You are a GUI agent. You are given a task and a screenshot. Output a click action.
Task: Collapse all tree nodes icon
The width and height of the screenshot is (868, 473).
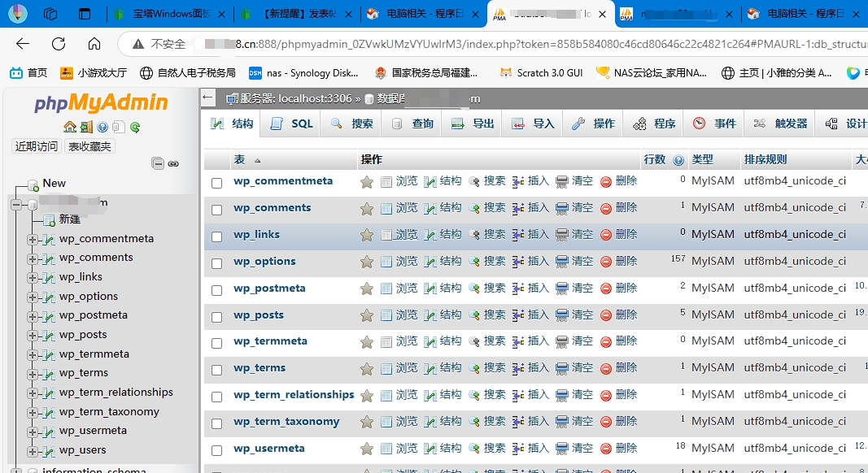[158, 163]
